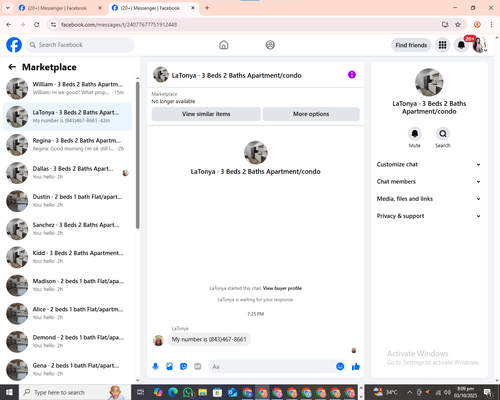Show hidden system tray icons
The width and height of the screenshot is (500, 400).
pos(410,392)
